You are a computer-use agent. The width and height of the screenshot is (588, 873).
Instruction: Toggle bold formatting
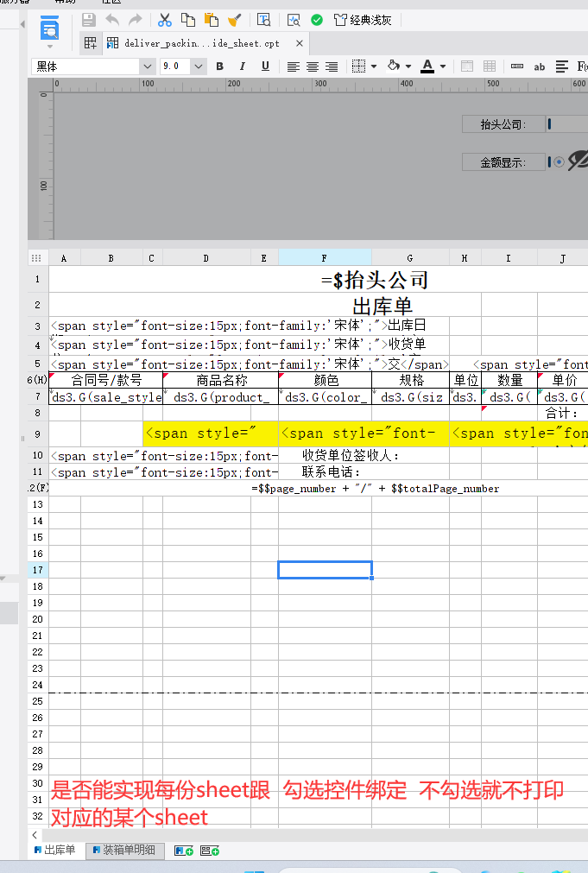[x=220, y=66]
